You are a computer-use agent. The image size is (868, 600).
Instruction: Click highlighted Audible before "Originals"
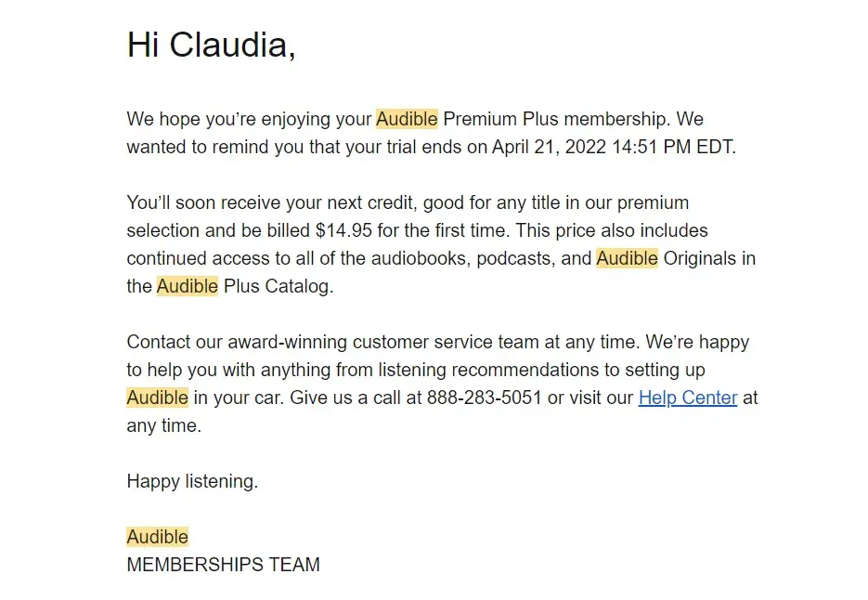click(x=627, y=259)
